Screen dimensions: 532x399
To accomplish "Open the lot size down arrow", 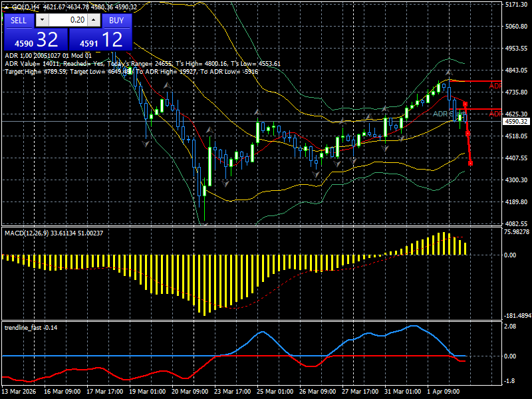I will pos(42,20).
